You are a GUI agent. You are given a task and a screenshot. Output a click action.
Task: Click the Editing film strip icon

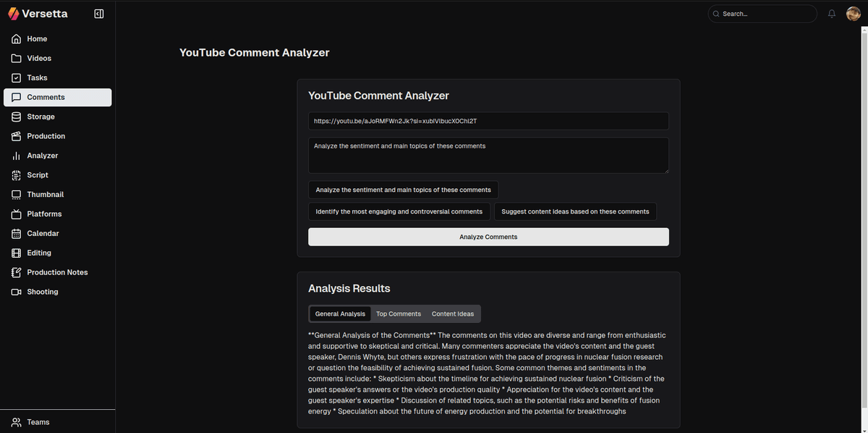(x=16, y=253)
